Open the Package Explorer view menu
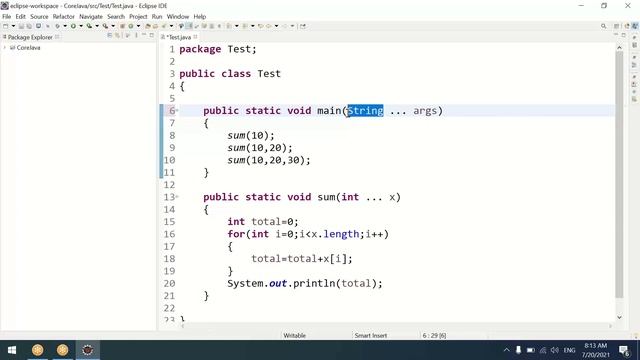Image resolution: width=640 pixels, height=360 pixels. click(136, 36)
